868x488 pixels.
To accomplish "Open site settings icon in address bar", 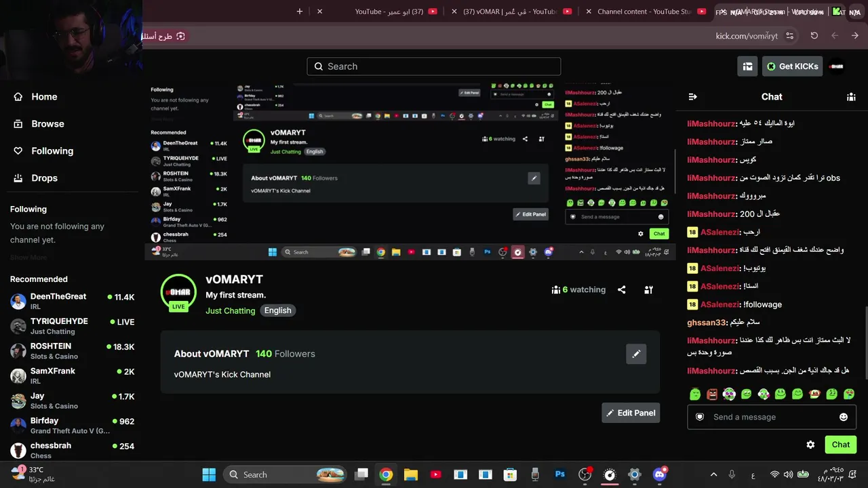I will point(790,36).
